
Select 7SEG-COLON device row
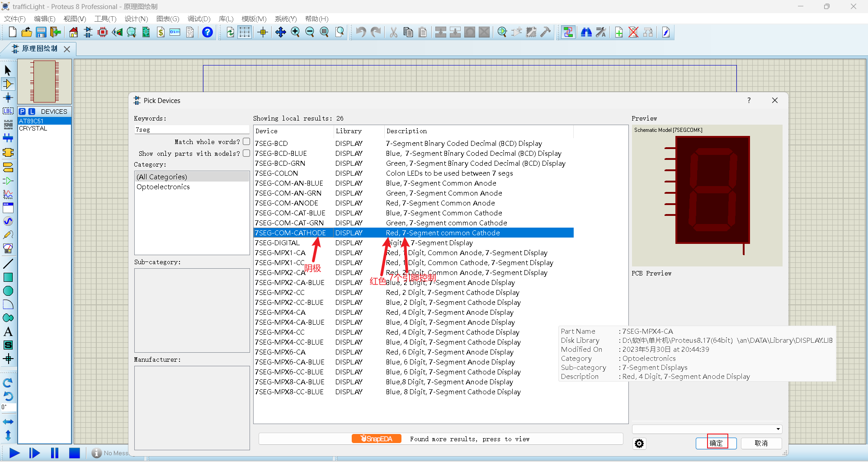click(x=414, y=173)
